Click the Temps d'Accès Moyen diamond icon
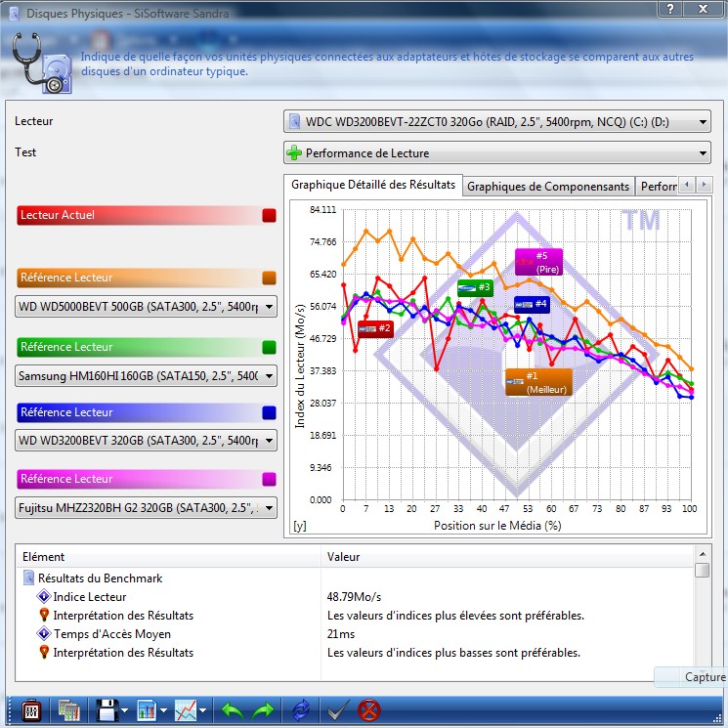 click(x=44, y=633)
